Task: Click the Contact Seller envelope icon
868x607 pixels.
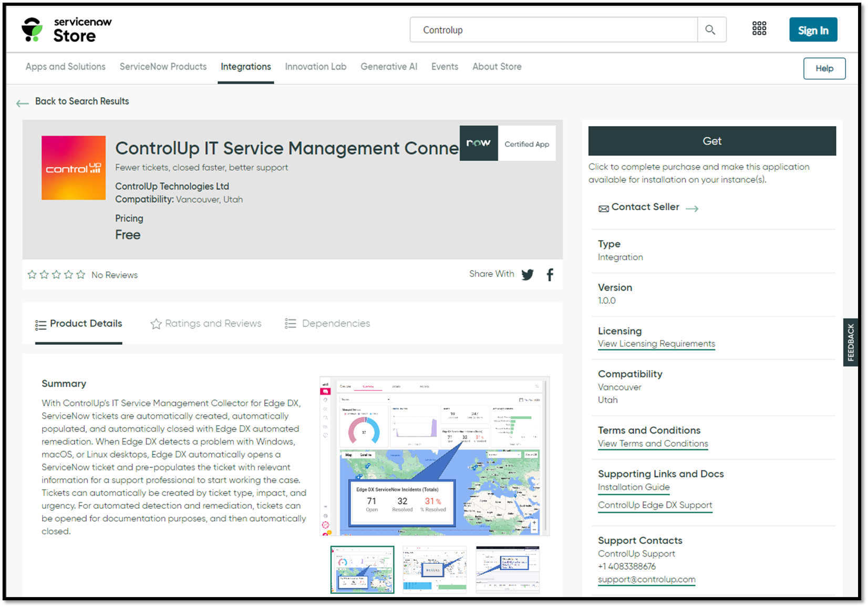Action: 603,208
